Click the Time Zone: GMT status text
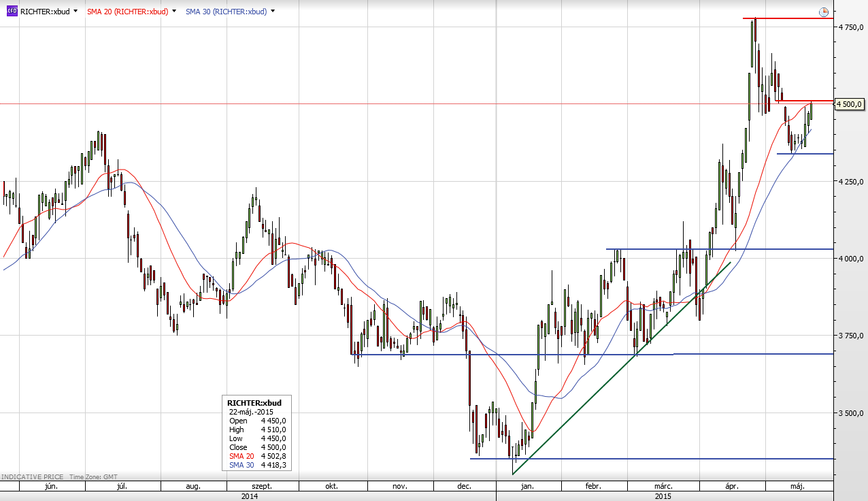The width and height of the screenshot is (868, 501). coord(93,477)
